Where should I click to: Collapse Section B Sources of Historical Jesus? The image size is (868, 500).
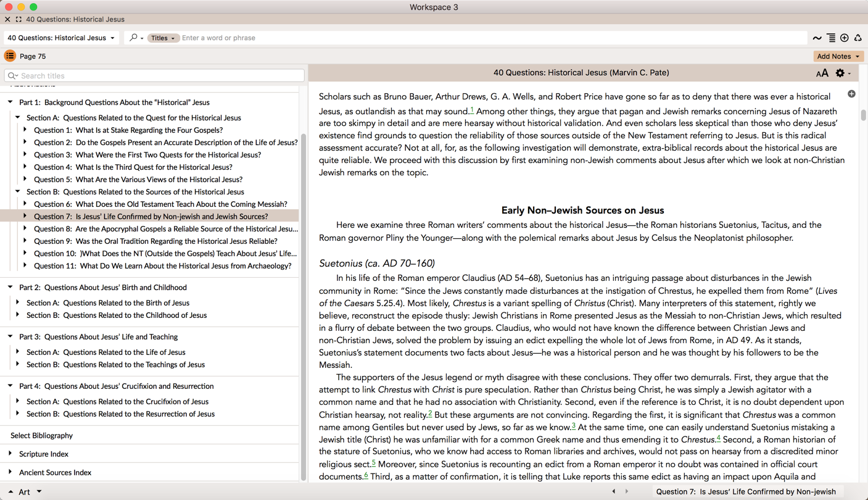pos(18,192)
